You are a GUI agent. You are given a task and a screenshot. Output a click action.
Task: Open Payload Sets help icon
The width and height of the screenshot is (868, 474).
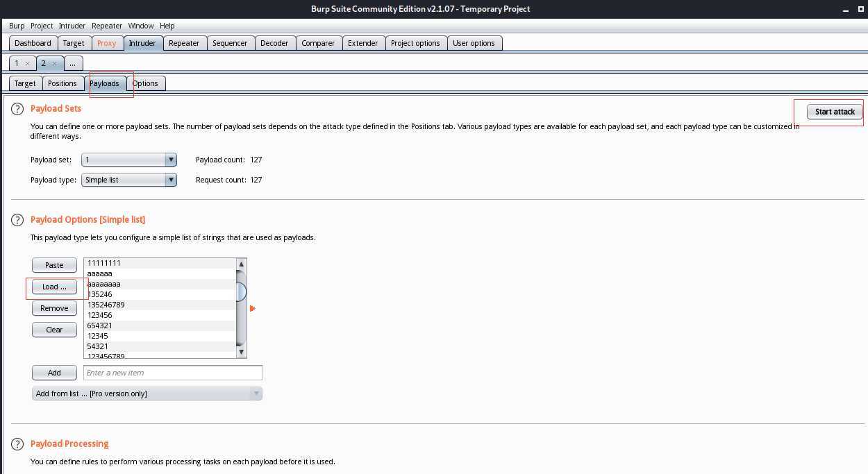(x=17, y=109)
